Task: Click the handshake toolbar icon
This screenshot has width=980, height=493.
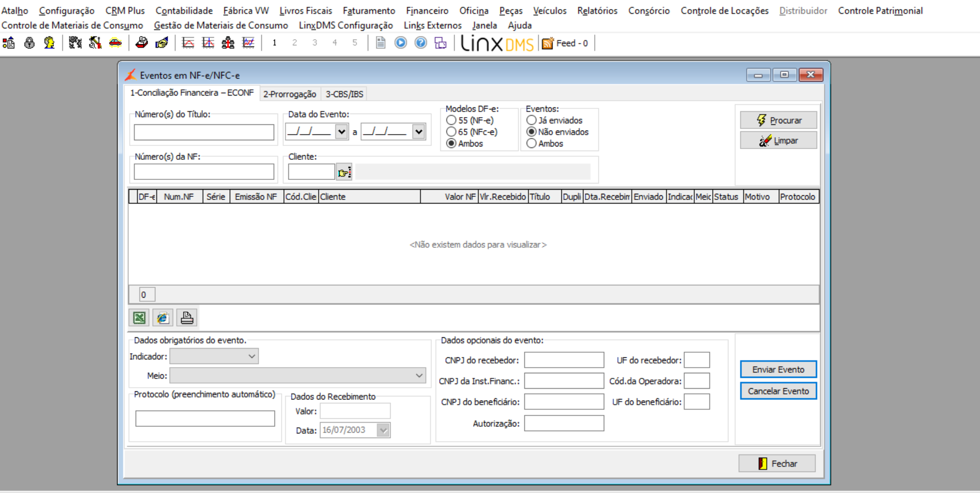Action: click(161, 43)
